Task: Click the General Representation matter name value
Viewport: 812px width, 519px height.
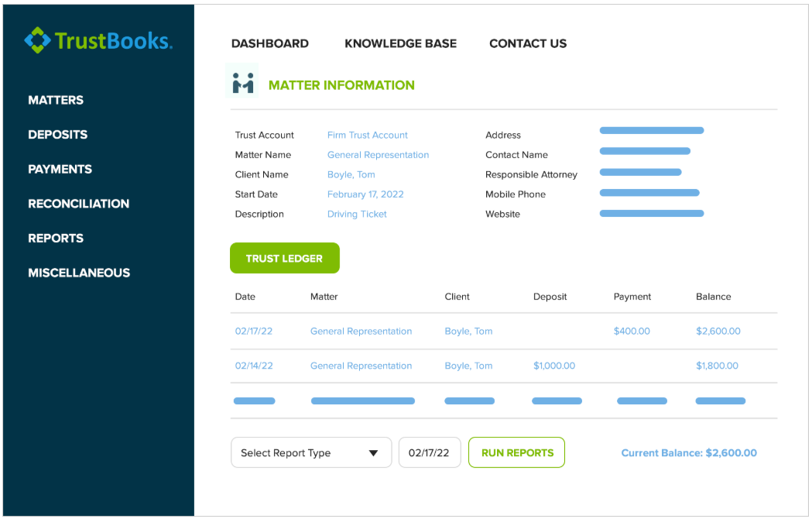Action: click(378, 154)
